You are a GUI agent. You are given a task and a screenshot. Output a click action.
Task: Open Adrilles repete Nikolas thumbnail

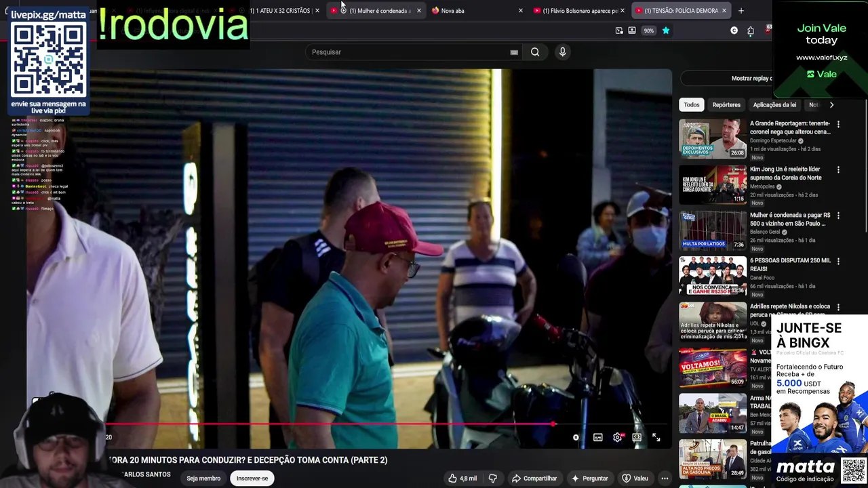tap(713, 321)
